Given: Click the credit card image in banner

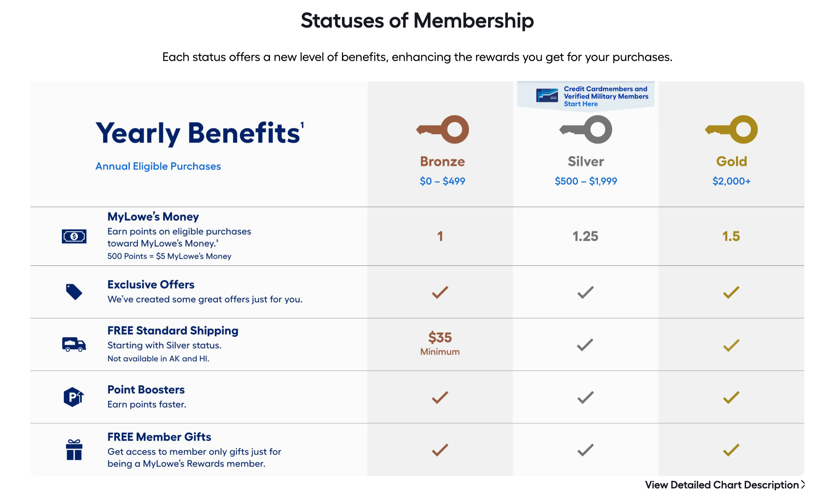Looking at the screenshot, I should pos(547,95).
